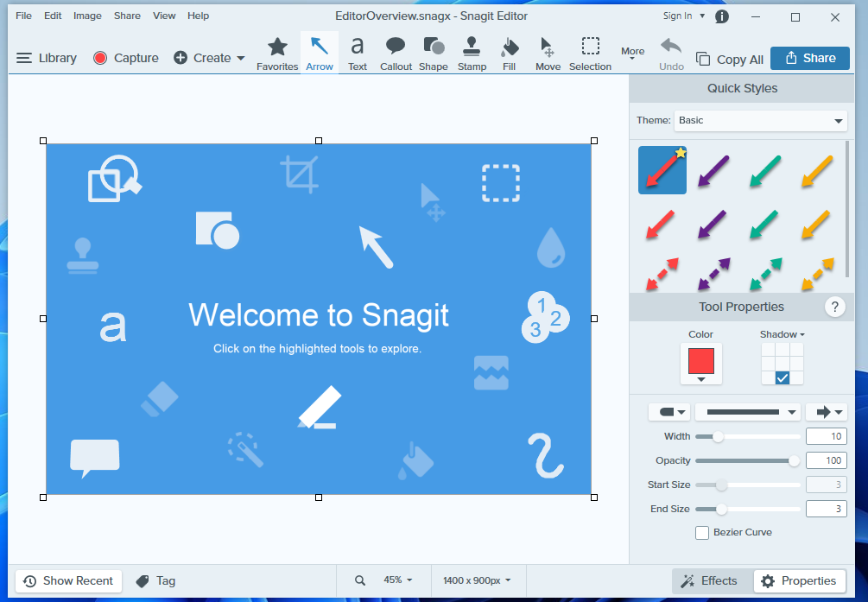Open the Sign In dropdown
Image resolution: width=868 pixels, height=602 pixels.
click(684, 16)
